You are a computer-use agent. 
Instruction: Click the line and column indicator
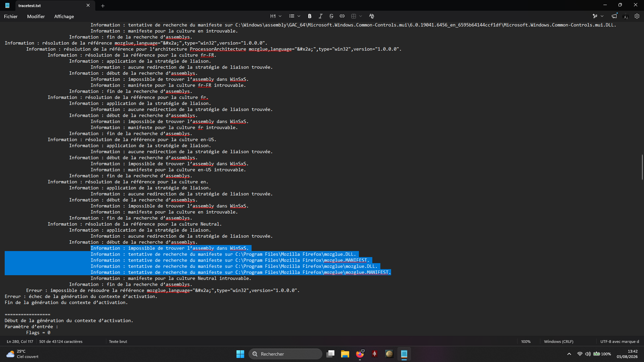pyautogui.click(x=20, y=342)
